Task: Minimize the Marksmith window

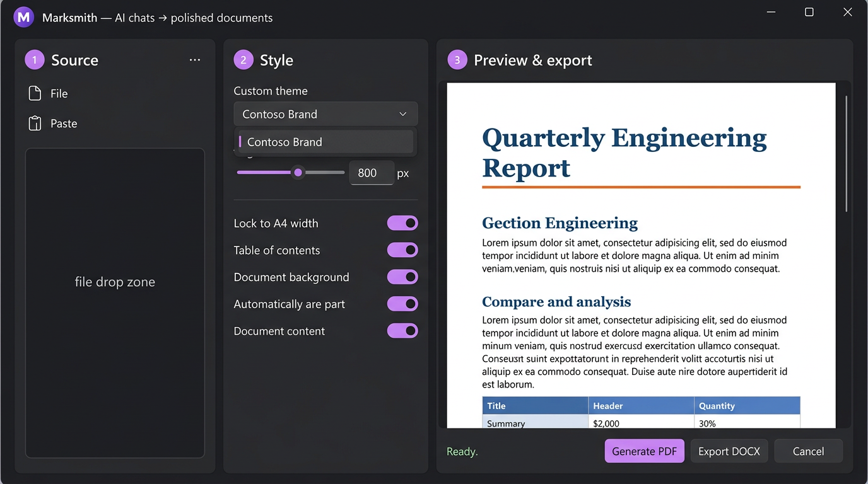Action: (x=771, y=12)
